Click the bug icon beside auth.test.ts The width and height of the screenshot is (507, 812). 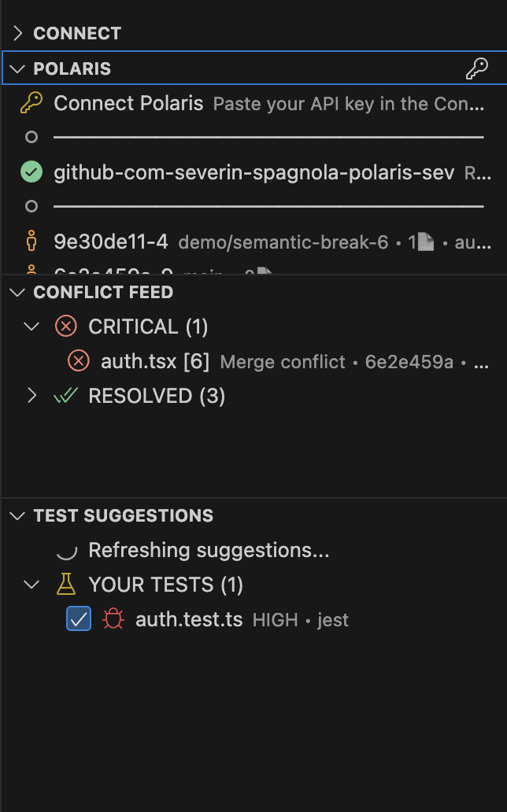coord(113,619)
